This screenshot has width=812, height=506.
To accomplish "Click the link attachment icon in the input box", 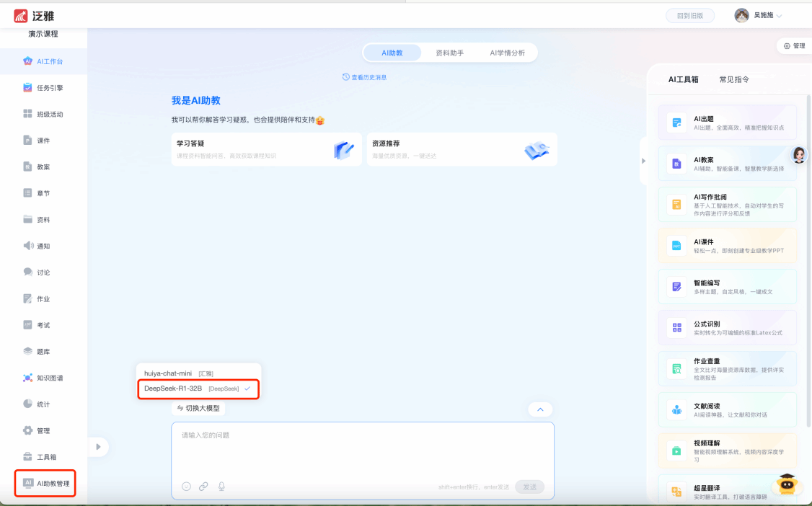I will pyautogui.click(x=203, y=487).
